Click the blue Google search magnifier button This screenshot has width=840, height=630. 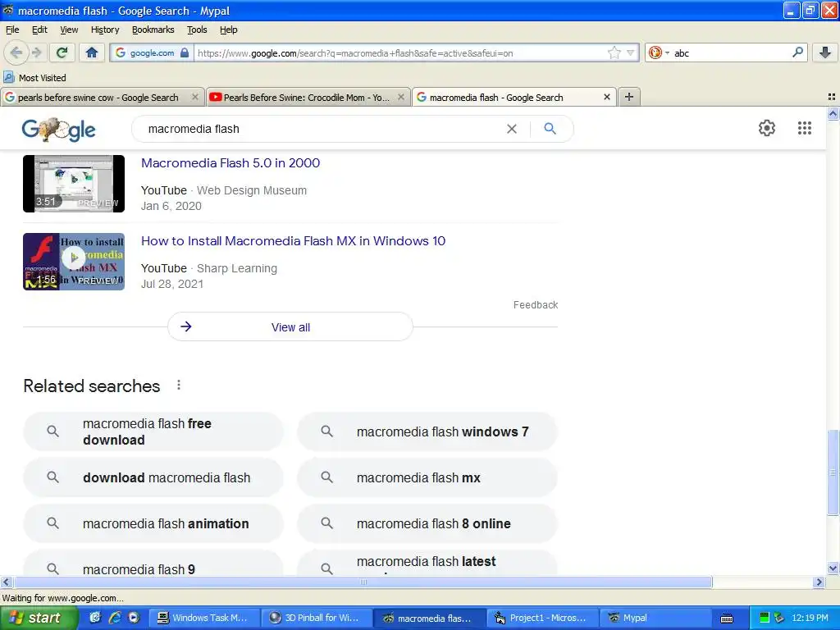pos(550,129)
